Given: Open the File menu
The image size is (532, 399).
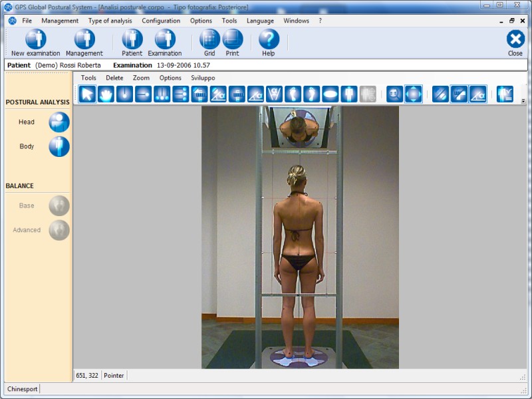Looking at the screenshot, I should coord(27,21).
